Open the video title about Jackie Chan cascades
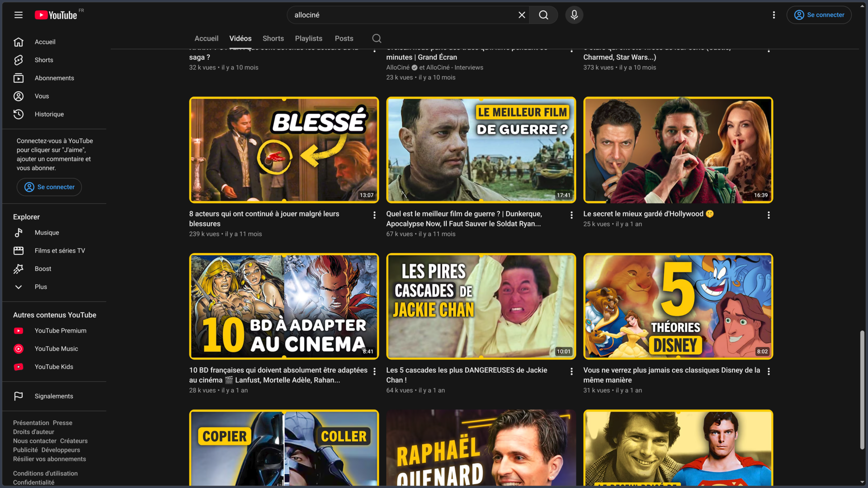This screenshot has width=868, height=488. [467, 375]
